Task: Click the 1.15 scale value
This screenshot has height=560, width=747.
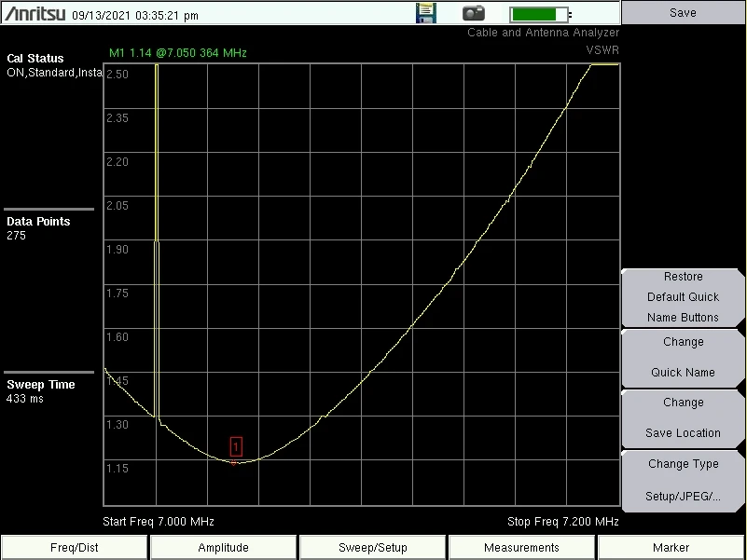Action: pyautogui.click(x=118, y=469)
